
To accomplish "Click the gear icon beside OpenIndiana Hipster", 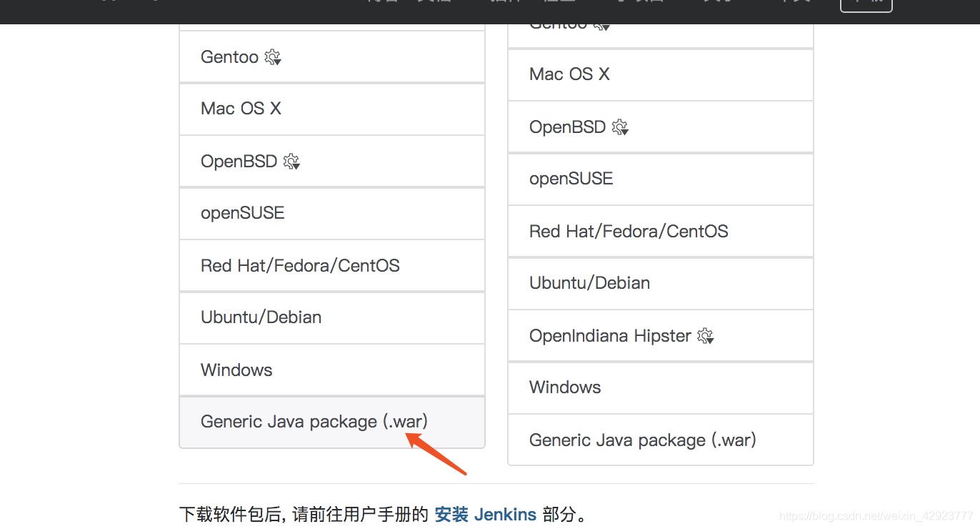I will pos(706,336).
